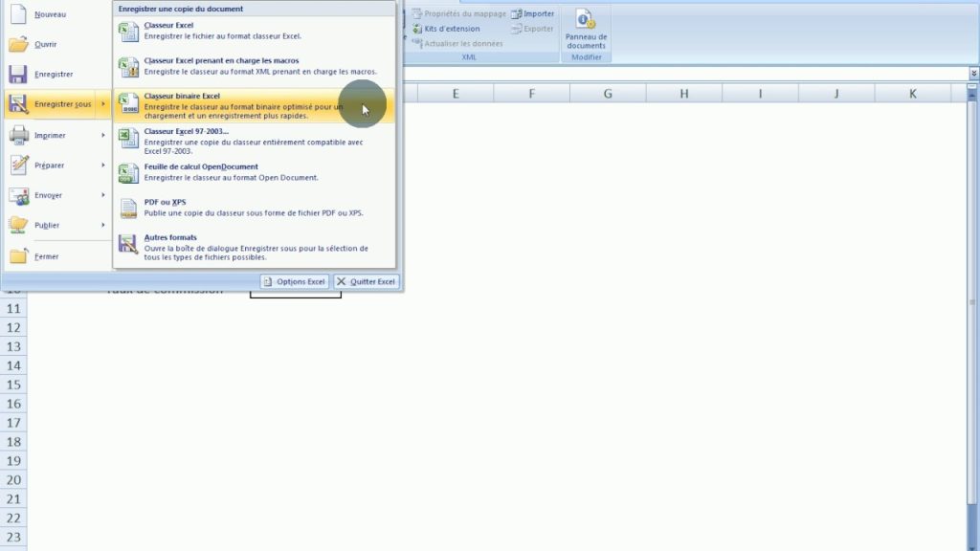This screenshot has height=551, width=980.
Task: Click the Ouvrir folder icon
Action: 18,44
